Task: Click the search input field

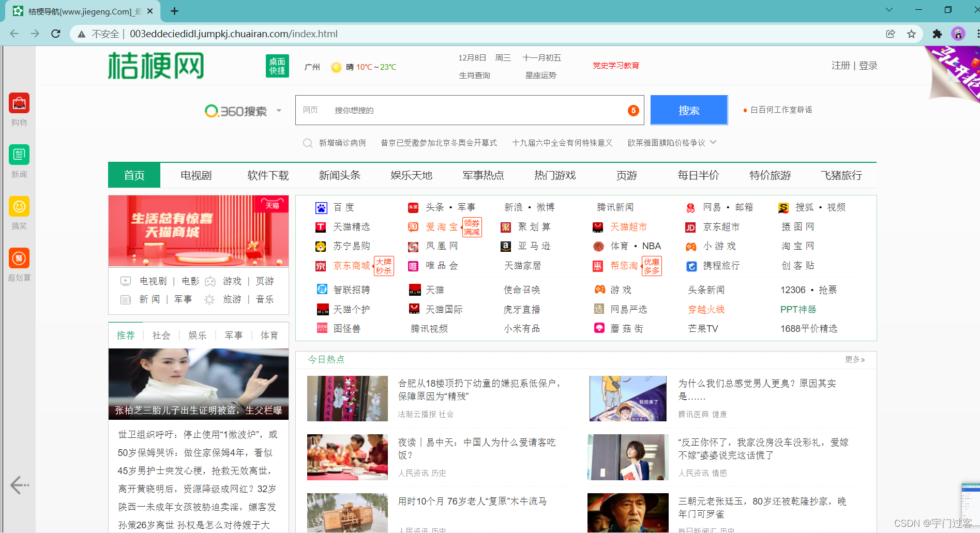Action: (x=470, y=110)
